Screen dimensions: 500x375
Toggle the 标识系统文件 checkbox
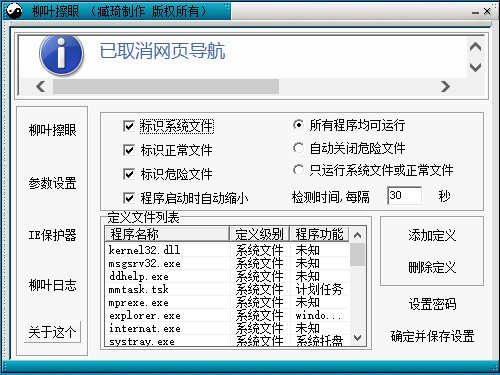pos(129,126)
